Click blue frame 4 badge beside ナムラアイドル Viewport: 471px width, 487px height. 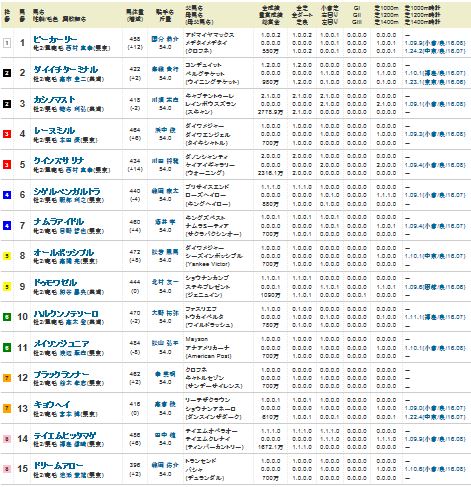(x=7, y=226)
